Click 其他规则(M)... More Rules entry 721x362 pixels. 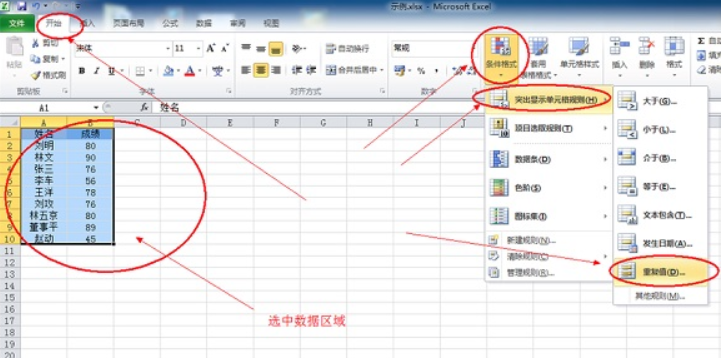(660, 296)
